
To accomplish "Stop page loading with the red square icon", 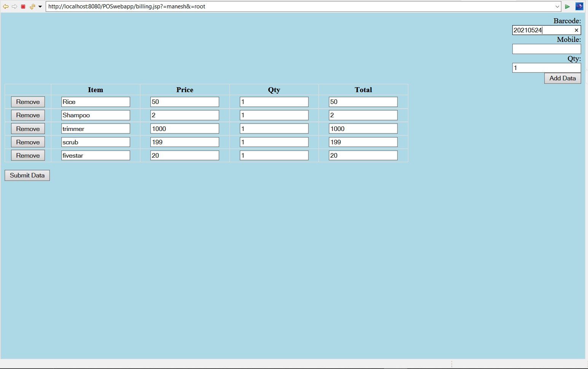I will click(23, 6).
